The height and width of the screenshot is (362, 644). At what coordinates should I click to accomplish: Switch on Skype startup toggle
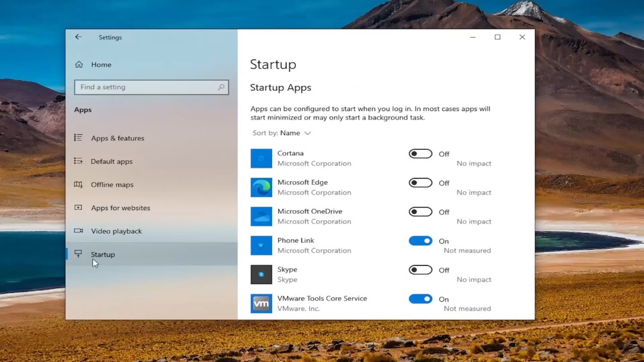pyautogui.click(x=421, y=270)
